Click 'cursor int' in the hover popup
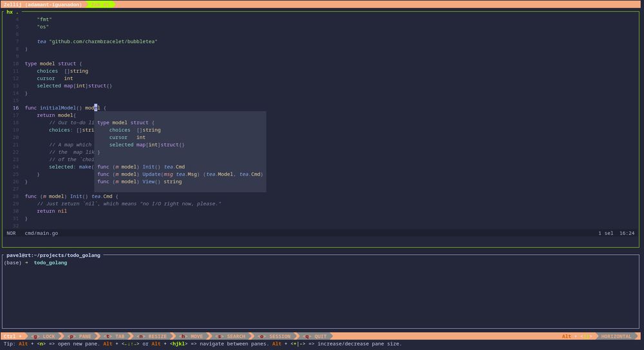This screenshot has height=350, width=644. coord(128,138)
